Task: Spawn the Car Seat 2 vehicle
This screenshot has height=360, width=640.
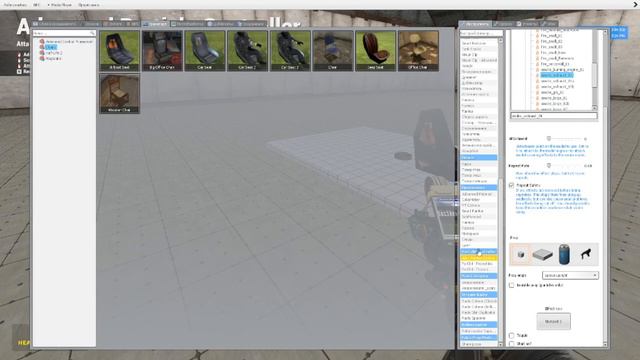Action: 247,51
